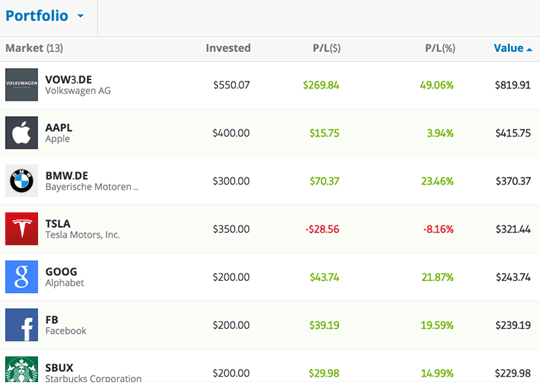This screenshot has height=383, width=540.
Task: Click Tesla value $321.44
Action: click(x=513, y=229)
